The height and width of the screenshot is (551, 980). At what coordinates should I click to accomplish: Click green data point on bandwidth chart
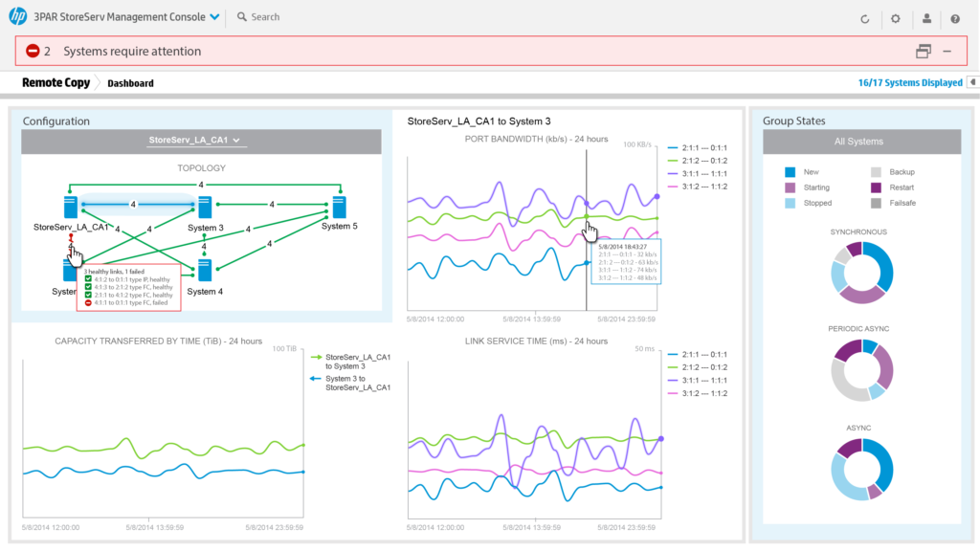coord(587,217)
